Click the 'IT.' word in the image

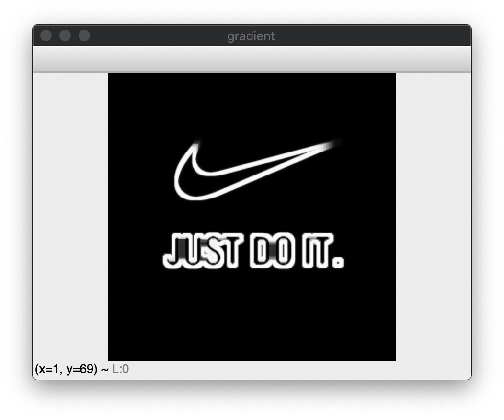tap(323, 251)
